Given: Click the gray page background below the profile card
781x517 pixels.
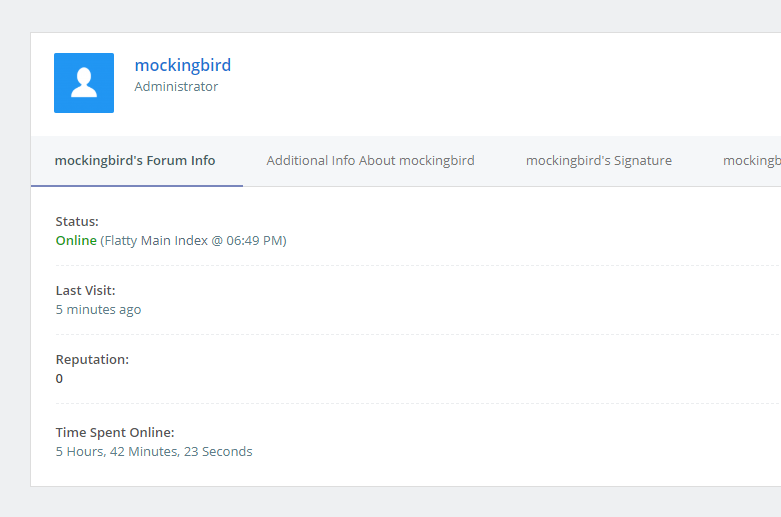Looking at the screenshot, I should pos(400,502).
